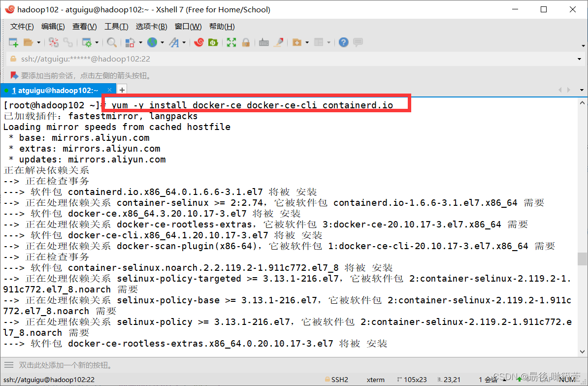This screenshot has height=386, width=588.
Task: Open the 编辑(E) menu
Action: click(53, 27)
